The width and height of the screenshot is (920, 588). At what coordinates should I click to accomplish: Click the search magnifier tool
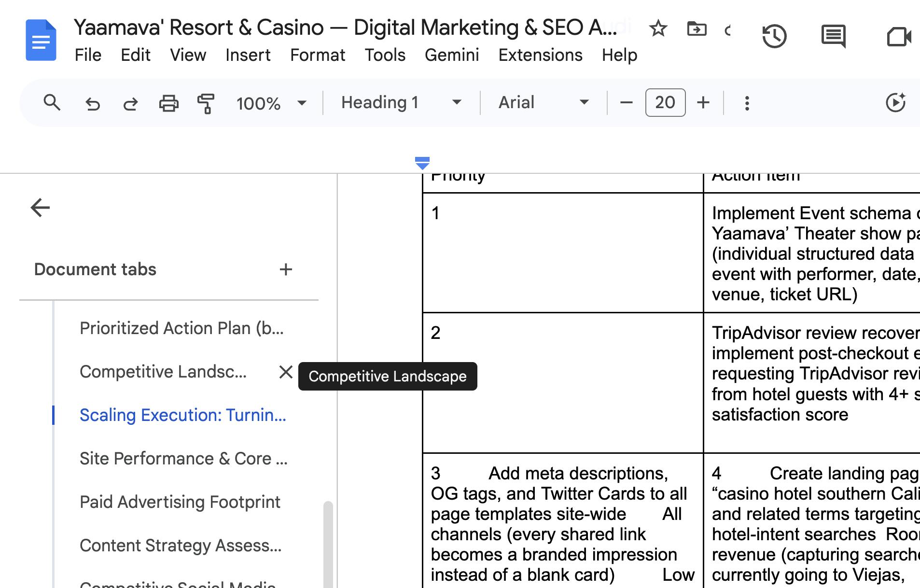coord(52,103)
